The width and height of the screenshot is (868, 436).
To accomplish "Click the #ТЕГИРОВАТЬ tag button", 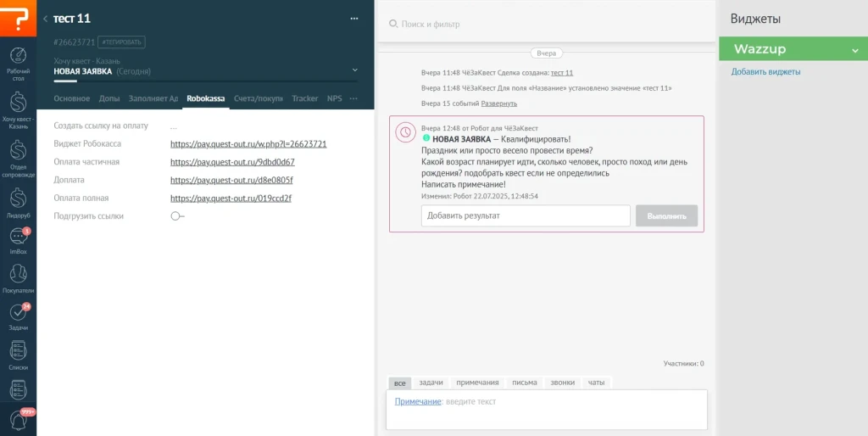I will [x=122, y=42].
